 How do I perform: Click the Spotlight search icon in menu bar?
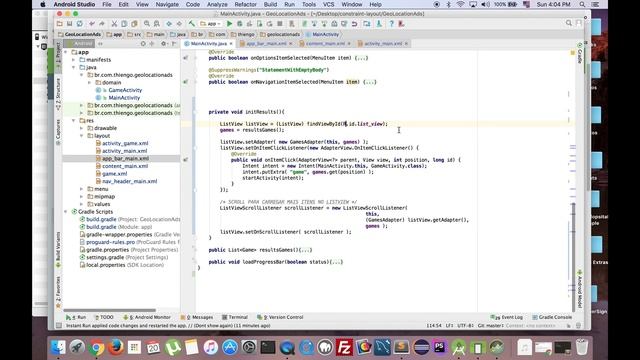[582, 4]
